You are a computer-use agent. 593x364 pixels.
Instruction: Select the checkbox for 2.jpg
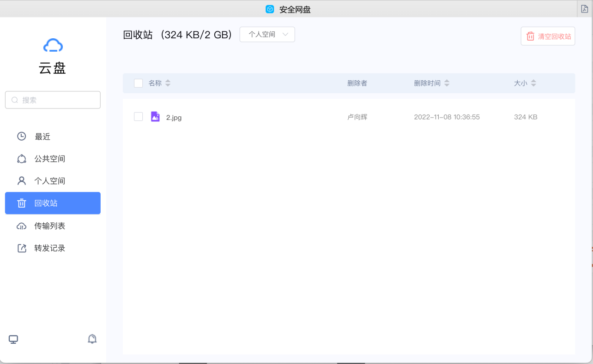pos(138,117)
